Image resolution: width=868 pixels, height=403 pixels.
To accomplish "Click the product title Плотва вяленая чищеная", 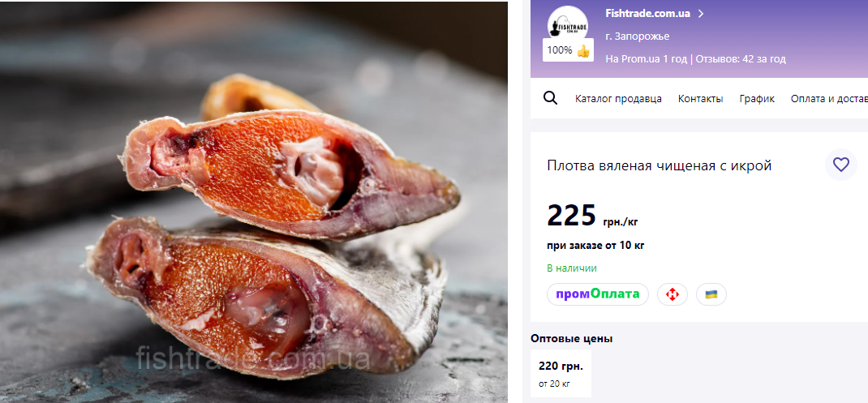I will point(659,165).
